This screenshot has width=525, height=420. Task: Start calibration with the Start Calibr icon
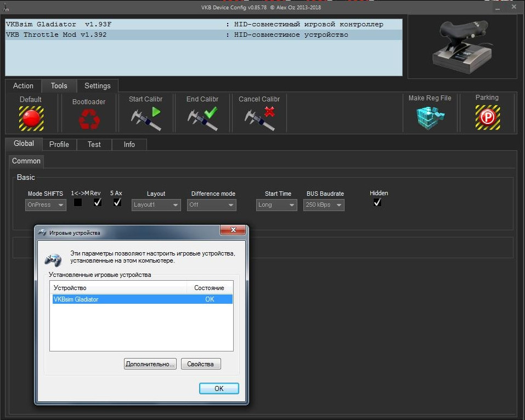coord(145,118)
